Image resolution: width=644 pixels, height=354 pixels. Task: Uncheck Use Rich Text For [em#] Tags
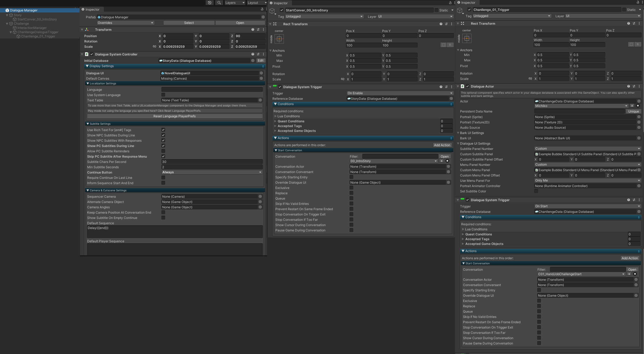coord(163,130)
